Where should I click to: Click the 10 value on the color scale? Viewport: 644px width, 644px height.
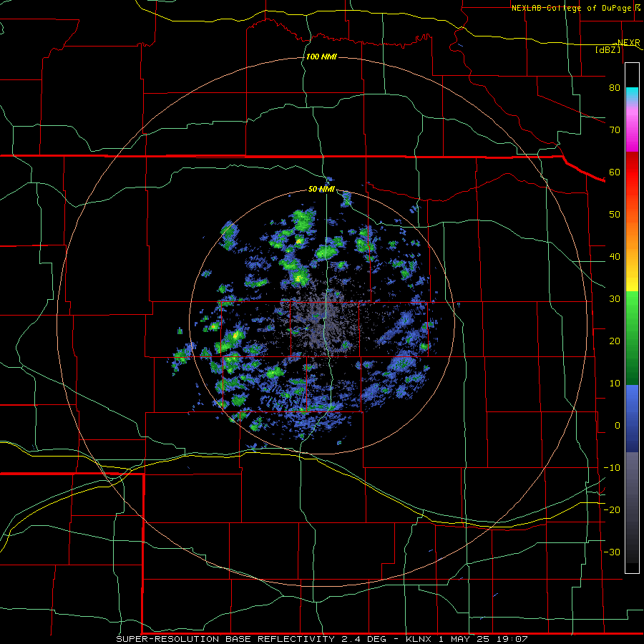[x=615, y=384]
